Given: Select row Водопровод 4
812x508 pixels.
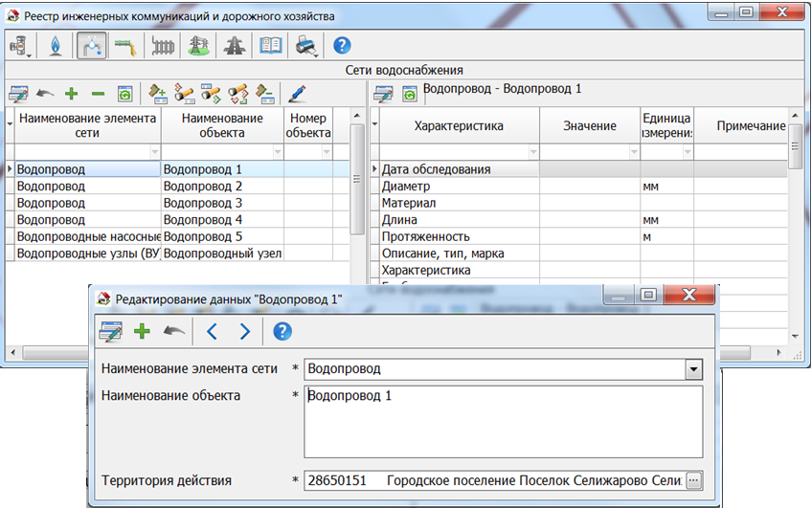Looking at the screenshot, I should [x=177, y=220].
